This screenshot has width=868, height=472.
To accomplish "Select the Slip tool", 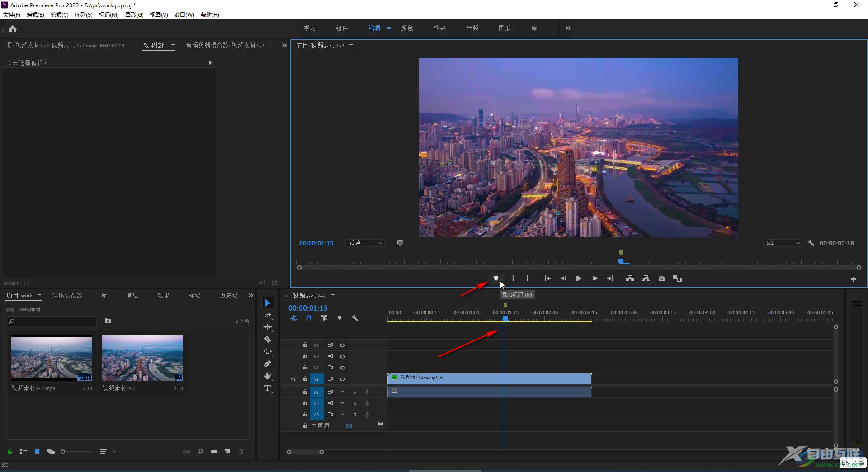I will point(268,351).
